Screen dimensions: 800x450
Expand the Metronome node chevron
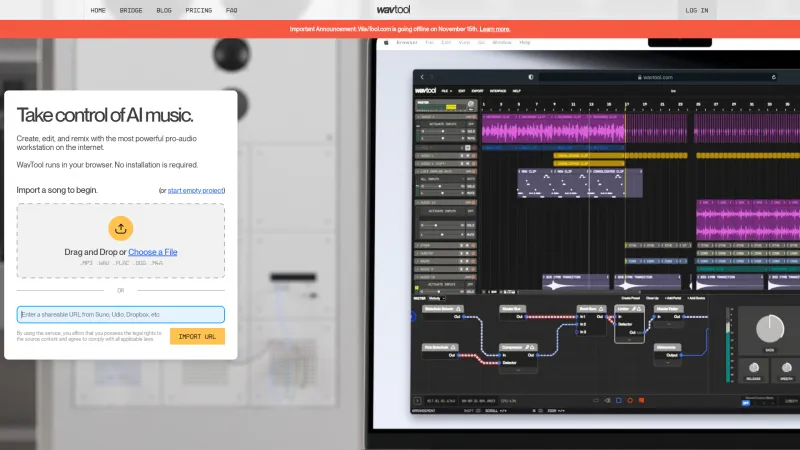click(x=668, y=363)
